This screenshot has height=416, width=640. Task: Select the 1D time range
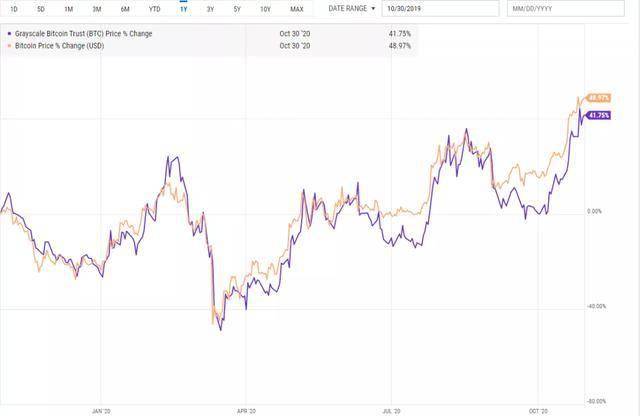12,9
